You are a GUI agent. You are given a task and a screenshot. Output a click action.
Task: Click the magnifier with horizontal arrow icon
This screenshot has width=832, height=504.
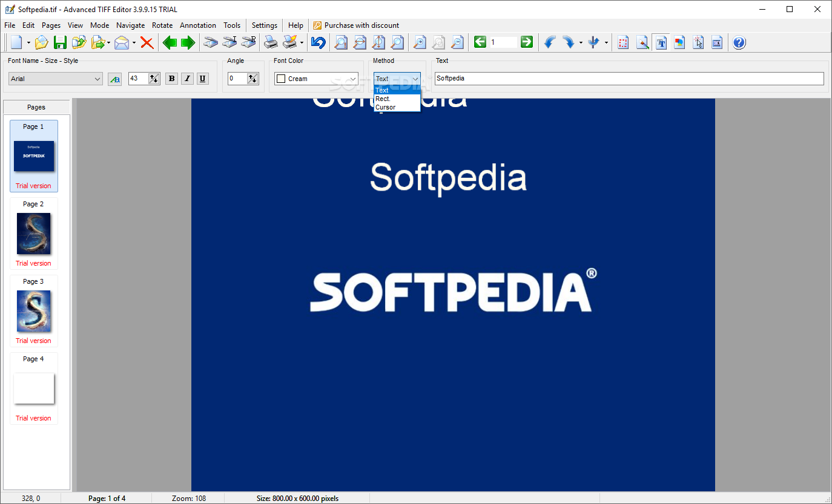[x=360, y=42]
